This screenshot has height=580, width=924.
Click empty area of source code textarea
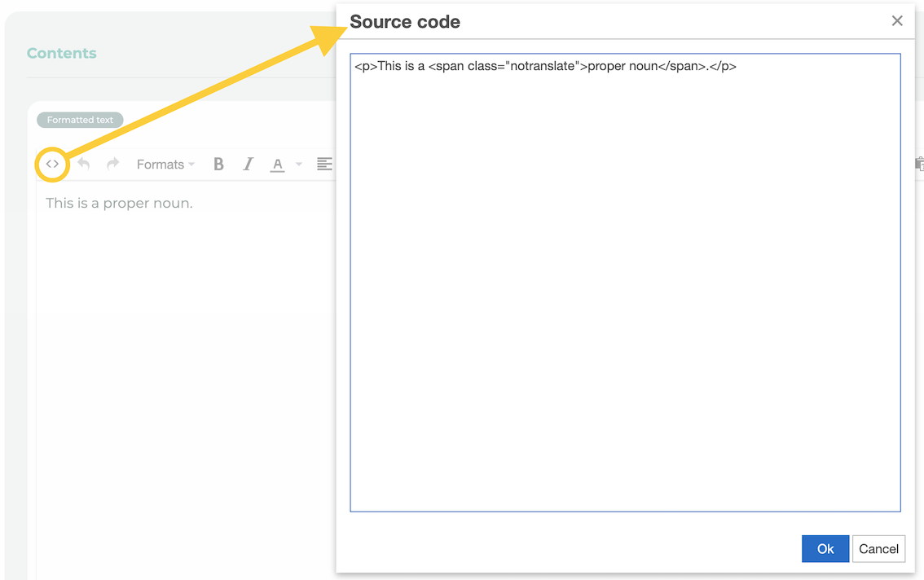(x=625, y=310)
